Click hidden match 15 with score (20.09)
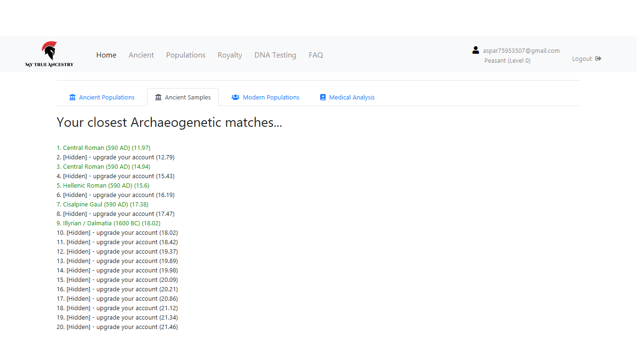Image resolution: width=644 pixels, height=362 pixels. tap(117, 280)
